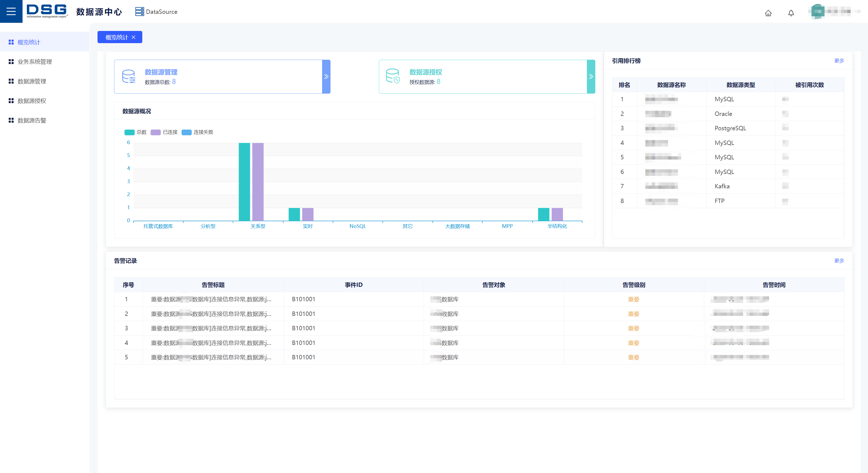Viewport: 868px width, 473px height.
Task: Click the user avatar in the header
Action: [818, 12]
